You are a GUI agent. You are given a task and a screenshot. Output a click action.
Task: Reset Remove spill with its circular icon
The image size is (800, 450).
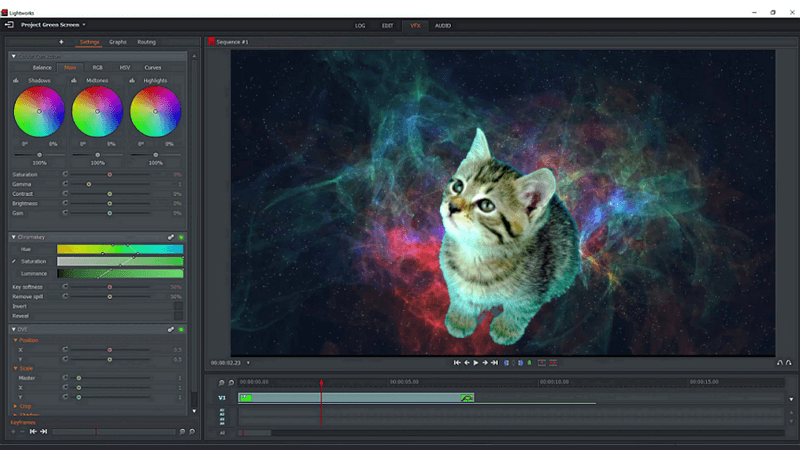pos(65,296)
